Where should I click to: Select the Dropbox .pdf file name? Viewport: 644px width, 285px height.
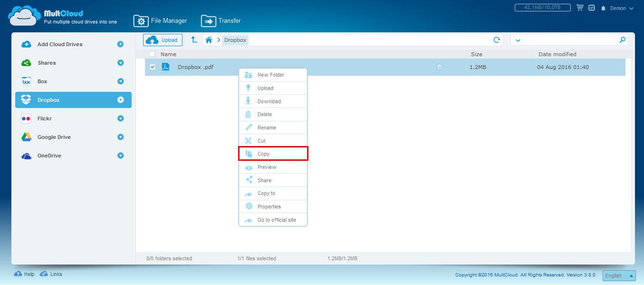(195, 67)
